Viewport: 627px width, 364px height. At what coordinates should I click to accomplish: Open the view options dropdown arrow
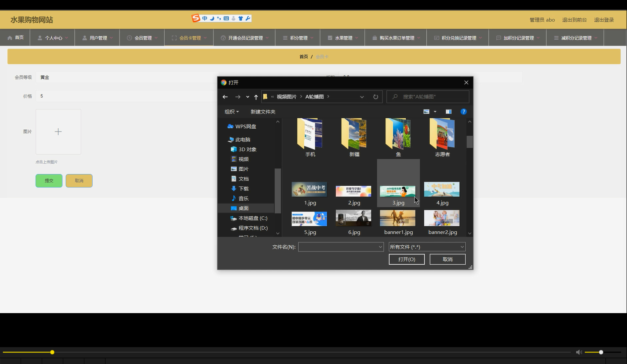click(x=435, y=112)
